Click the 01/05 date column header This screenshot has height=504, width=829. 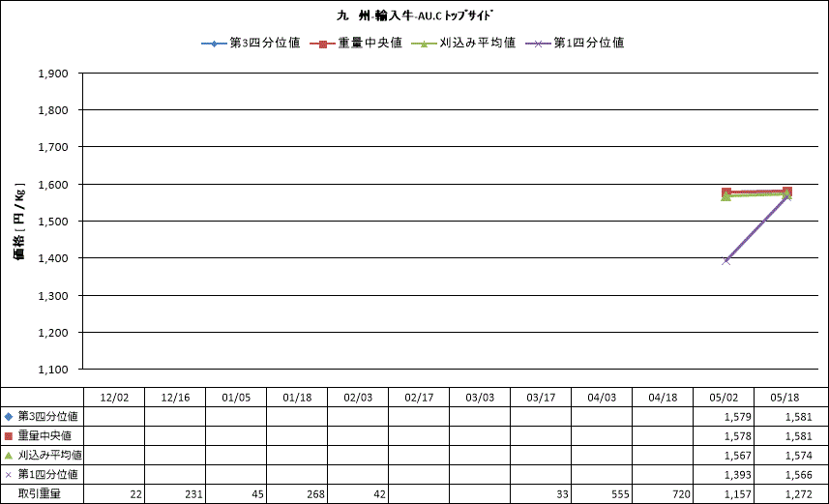236,398
